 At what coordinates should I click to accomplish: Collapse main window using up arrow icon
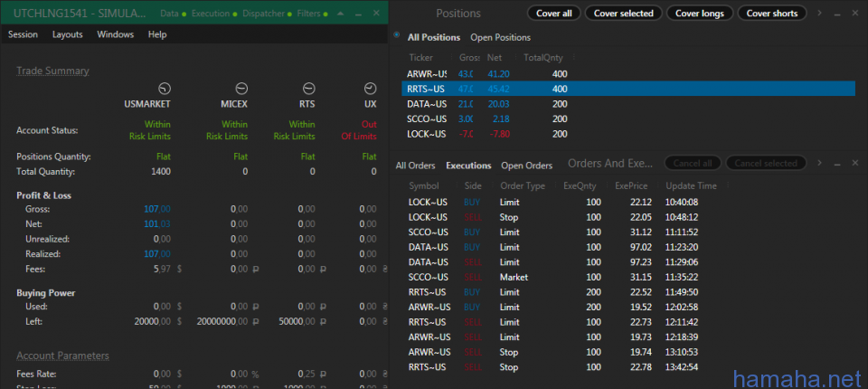click(x=341, y=13)
